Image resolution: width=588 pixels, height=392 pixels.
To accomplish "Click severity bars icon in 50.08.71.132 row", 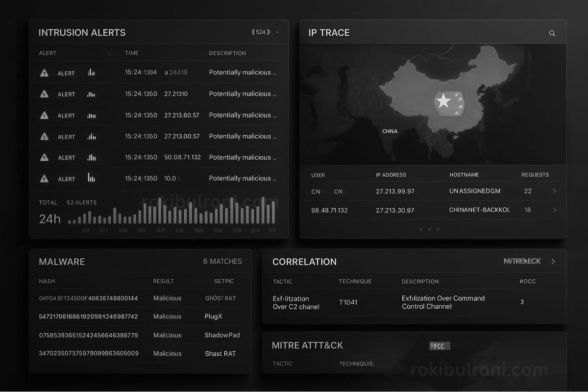I will 92,157.
